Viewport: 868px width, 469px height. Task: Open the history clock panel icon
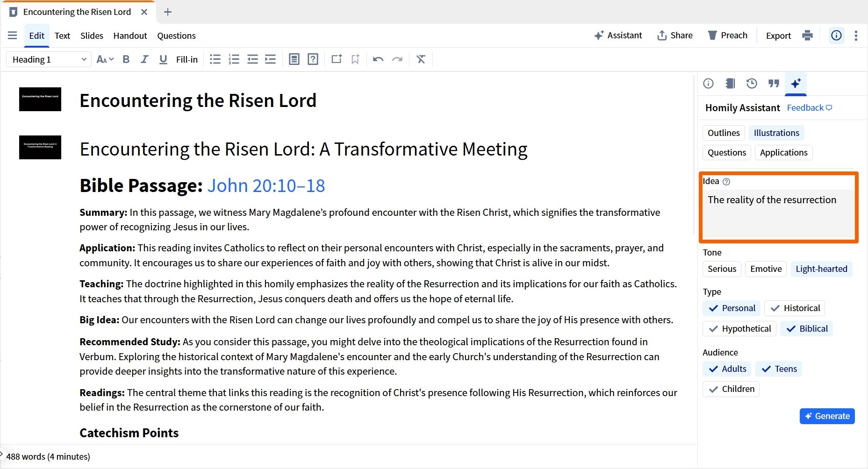pyautogui.click(x=752, y=84)
